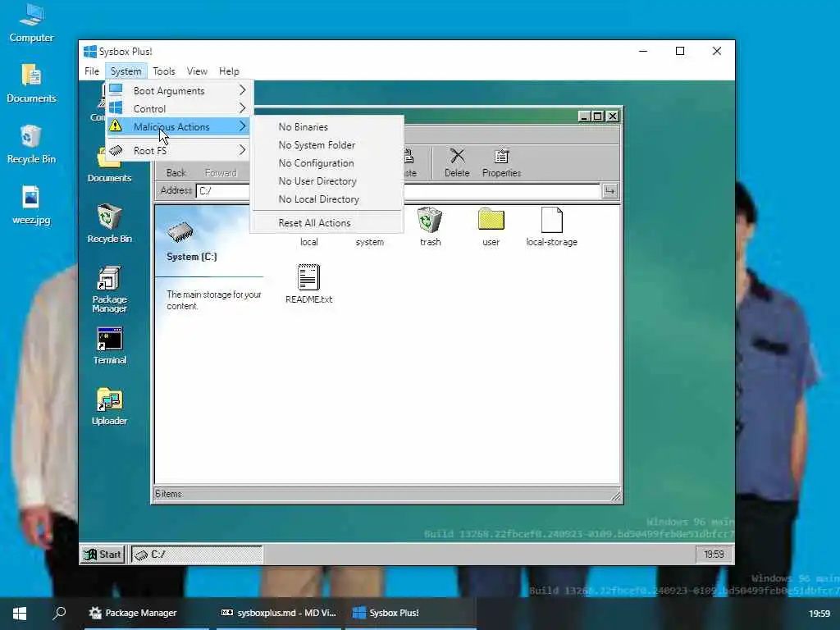The image size is (840, 630).
Task: Click Sysbox Plus! title bar logo
Action: pos(90,52)
